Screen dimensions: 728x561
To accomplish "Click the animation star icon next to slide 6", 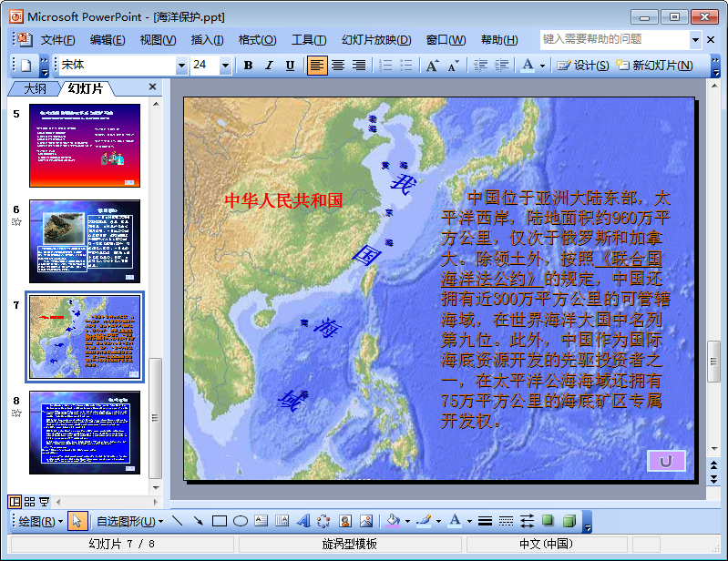I will point(16,222).
